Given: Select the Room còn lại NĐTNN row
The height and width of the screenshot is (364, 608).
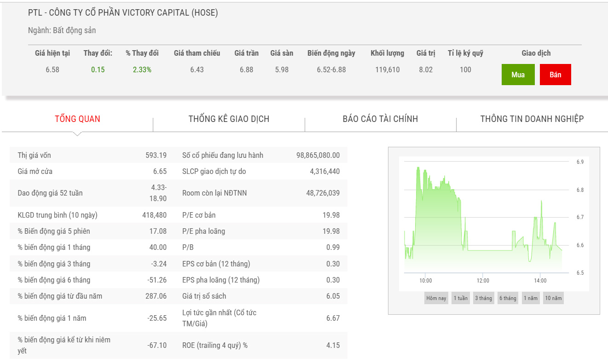Looking at the screenshot, I should point(261,193).
